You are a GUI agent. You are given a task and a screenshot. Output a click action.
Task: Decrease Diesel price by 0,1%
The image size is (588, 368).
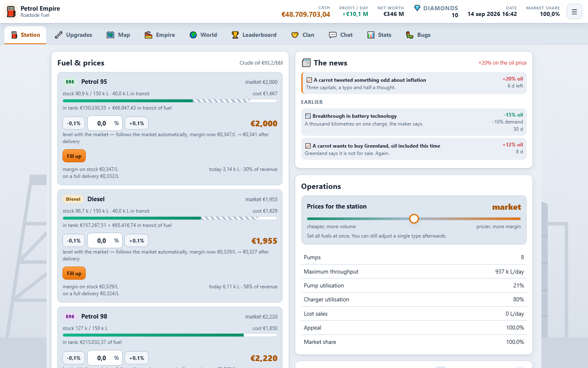pos(74,240)
